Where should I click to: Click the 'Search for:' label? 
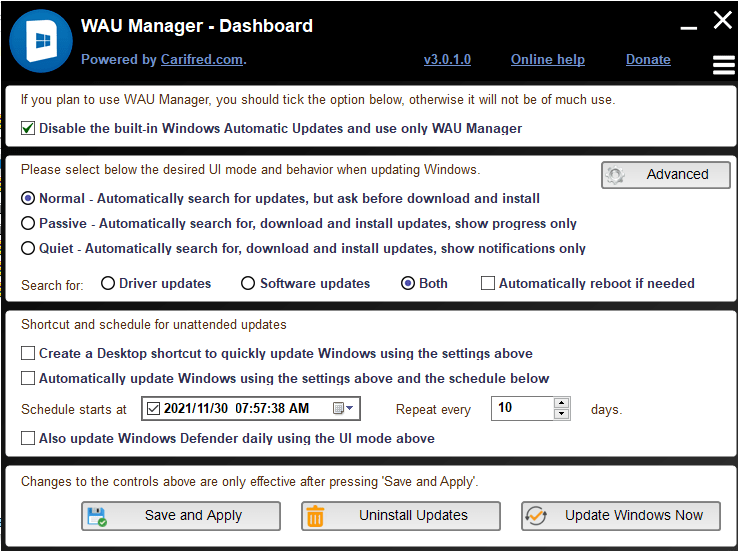52,285
